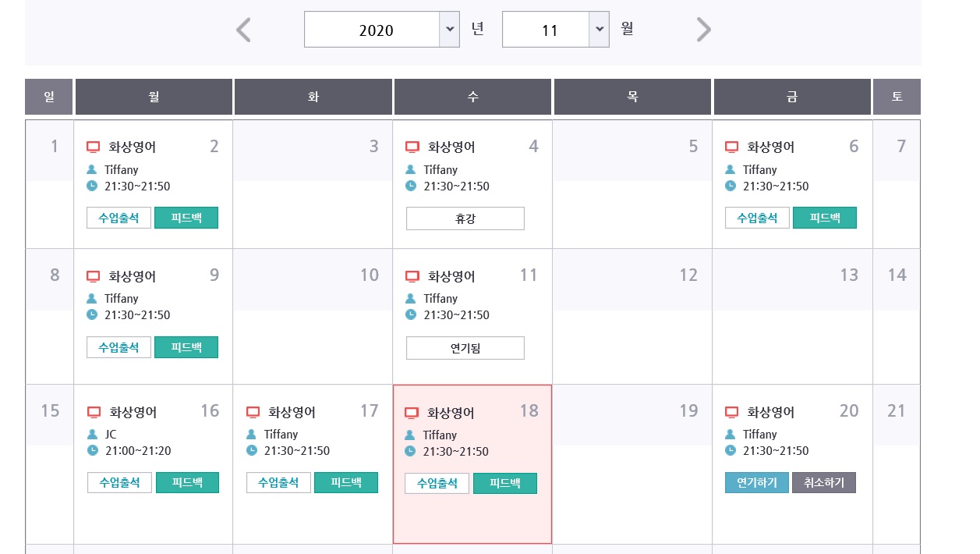Click clock icon on November 11 class
The image size is (980, 554).
click(x=411, y=314)
